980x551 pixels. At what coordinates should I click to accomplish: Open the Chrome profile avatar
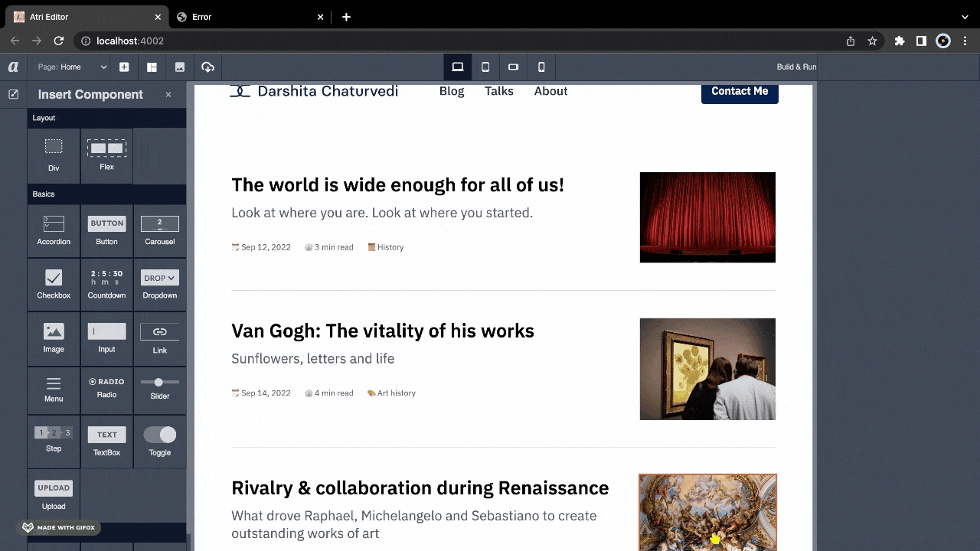(x=943, y=41)
